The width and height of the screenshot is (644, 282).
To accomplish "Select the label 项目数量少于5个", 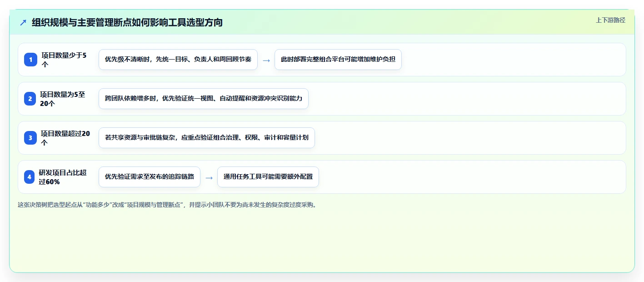I will click(x=64, y=60).
